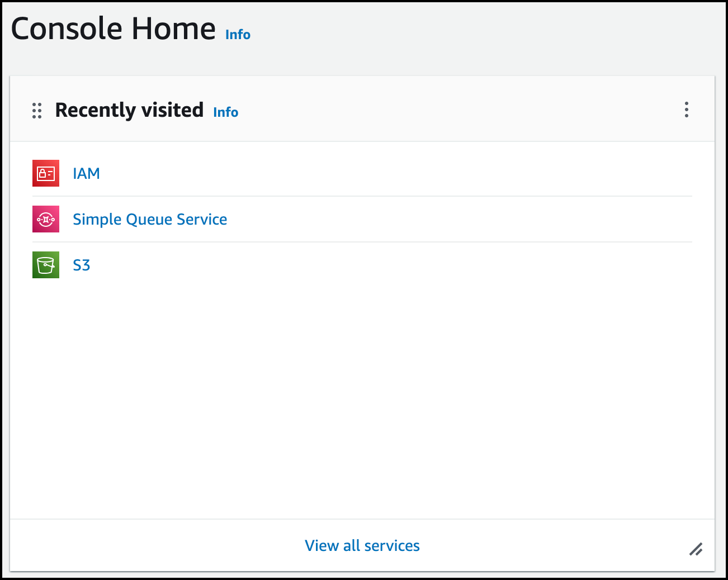Click the Simple Queue Service icon

point(46,219)
